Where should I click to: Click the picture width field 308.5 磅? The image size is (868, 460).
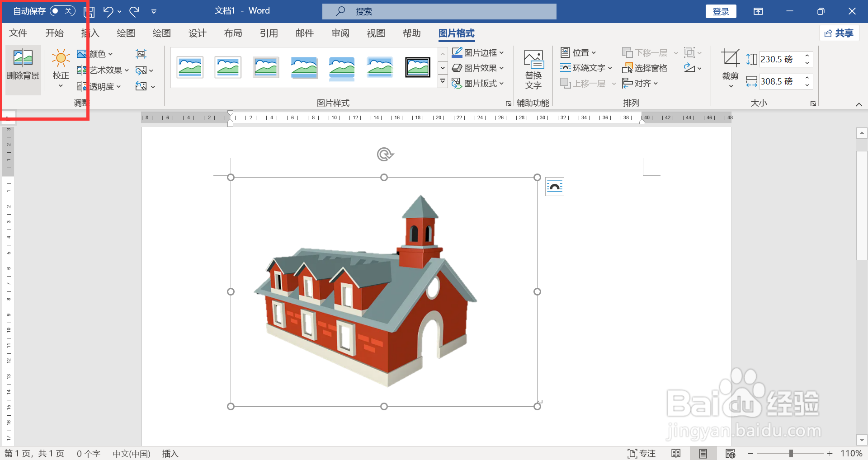[781, 81]
